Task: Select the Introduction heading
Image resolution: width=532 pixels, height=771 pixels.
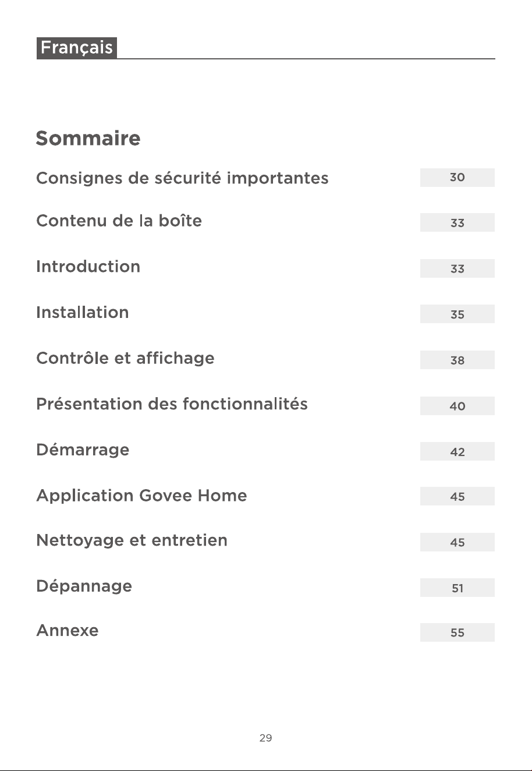Action: pos(88,267)
